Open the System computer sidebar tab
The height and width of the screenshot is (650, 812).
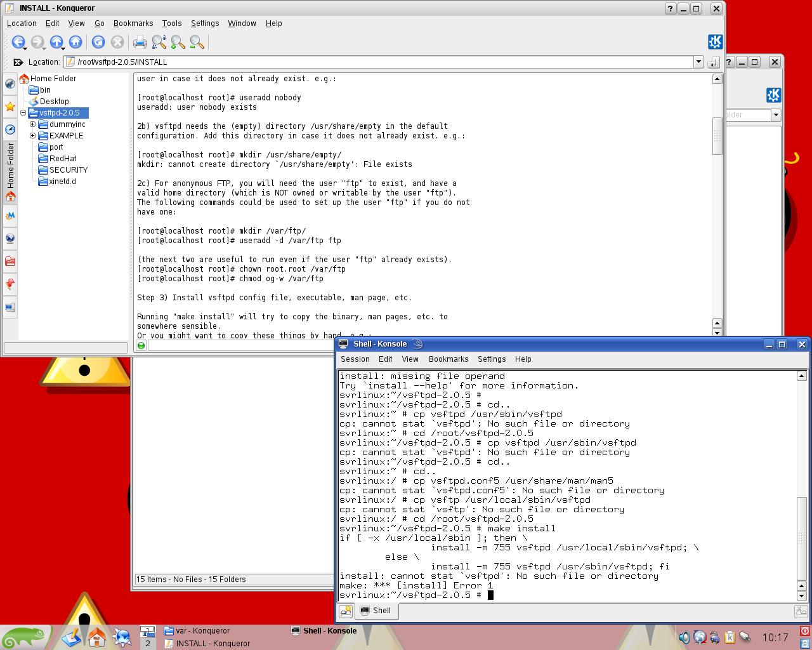click(10, 307)
